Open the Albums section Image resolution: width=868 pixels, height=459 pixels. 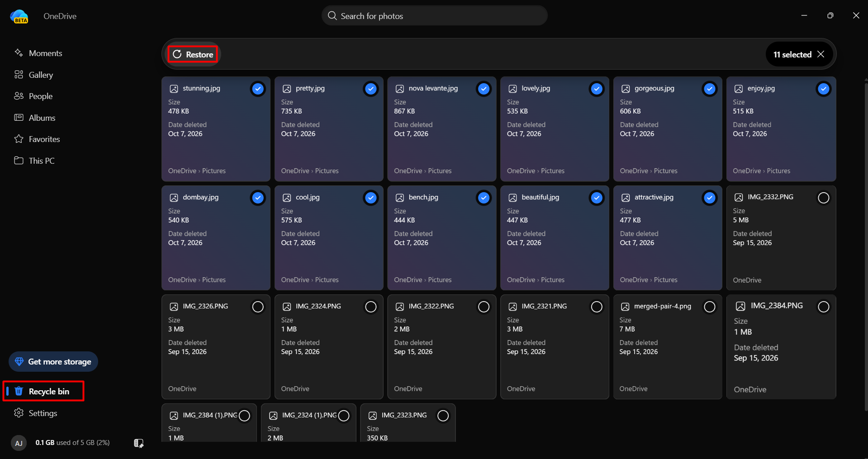[34, 118]
